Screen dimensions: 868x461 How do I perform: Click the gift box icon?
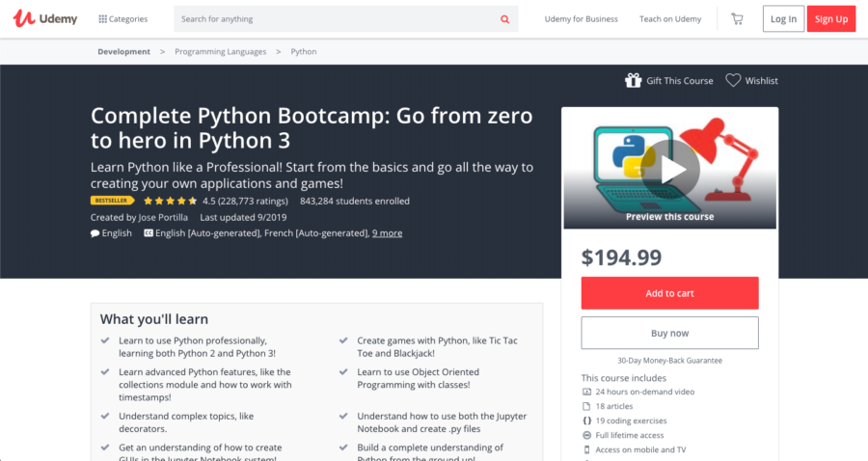tap(633, 81)
